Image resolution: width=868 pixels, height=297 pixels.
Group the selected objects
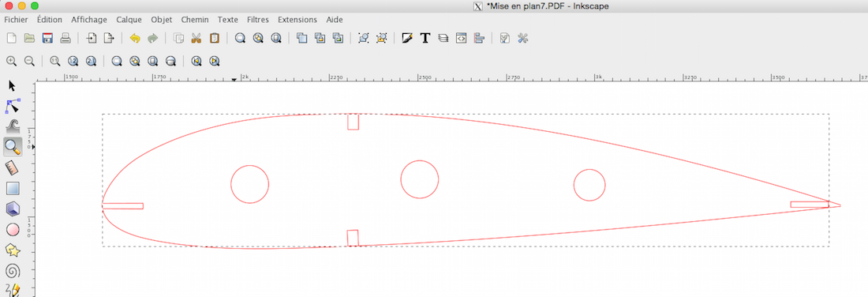(364, 38)
